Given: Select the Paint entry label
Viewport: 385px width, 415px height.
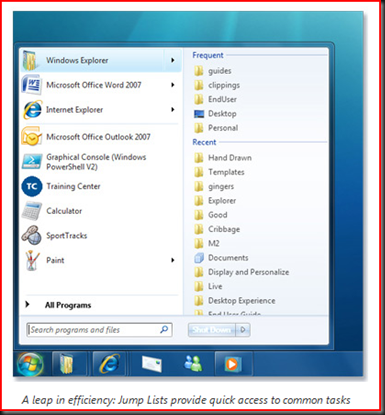Looking at the screenshot, I should pos(55,260).
